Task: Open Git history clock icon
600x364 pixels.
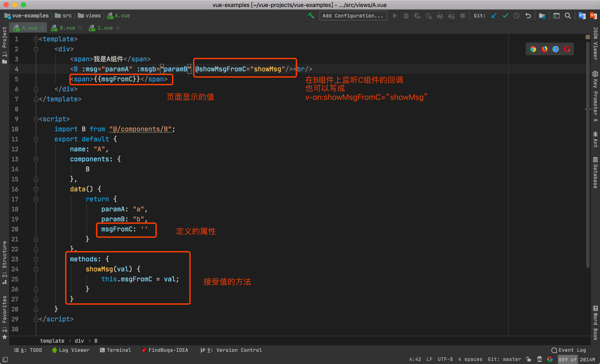Action: click(x=517, y=16)
